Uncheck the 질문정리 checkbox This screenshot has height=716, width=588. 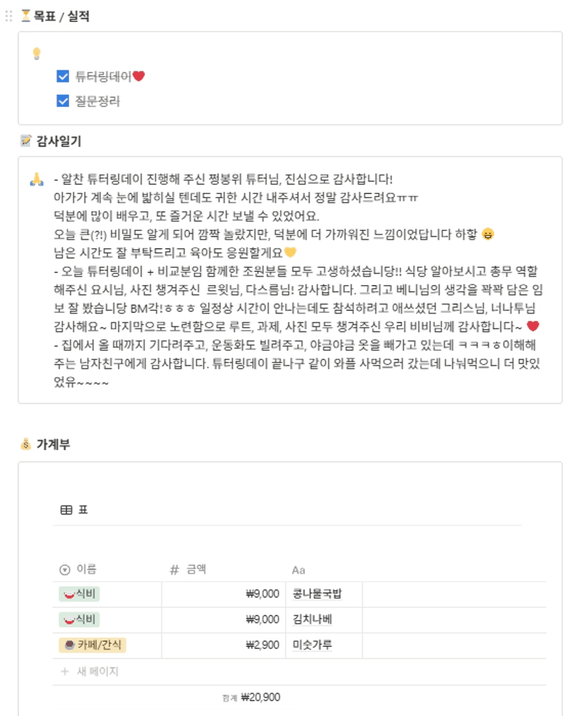click(63, 101)
